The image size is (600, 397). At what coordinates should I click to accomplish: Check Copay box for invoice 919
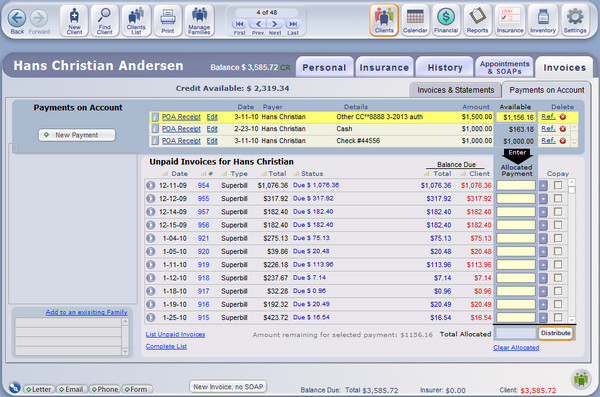(x=558, y=265)
